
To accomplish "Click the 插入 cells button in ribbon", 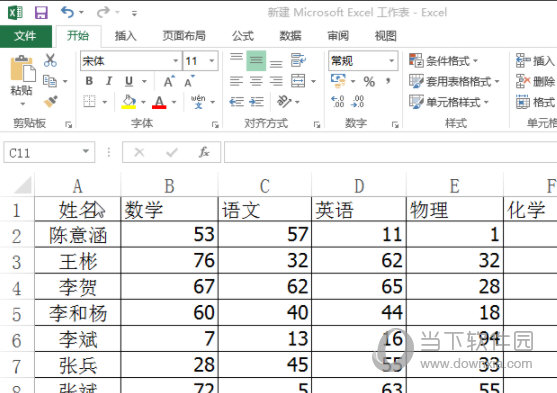I will (535, 61).
